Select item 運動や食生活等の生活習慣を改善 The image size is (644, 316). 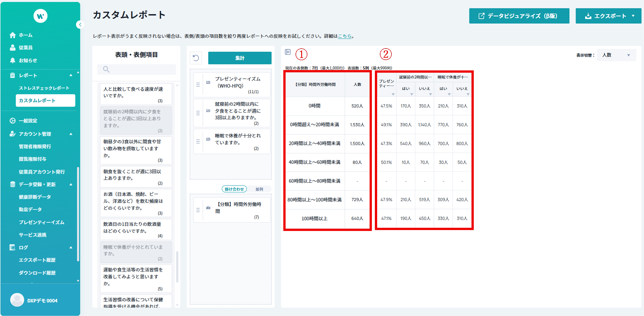pyautogui.click(x=136, y=279)
